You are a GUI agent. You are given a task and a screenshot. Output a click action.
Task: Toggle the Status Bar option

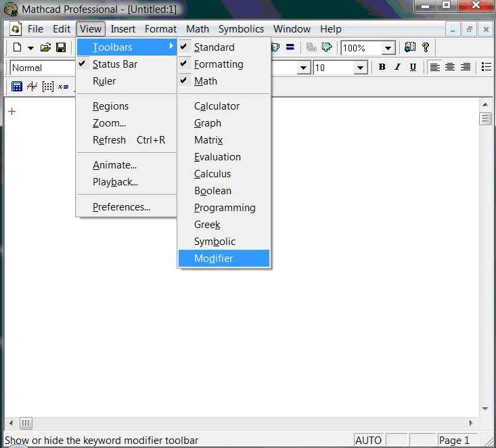[x=127, y=64]
